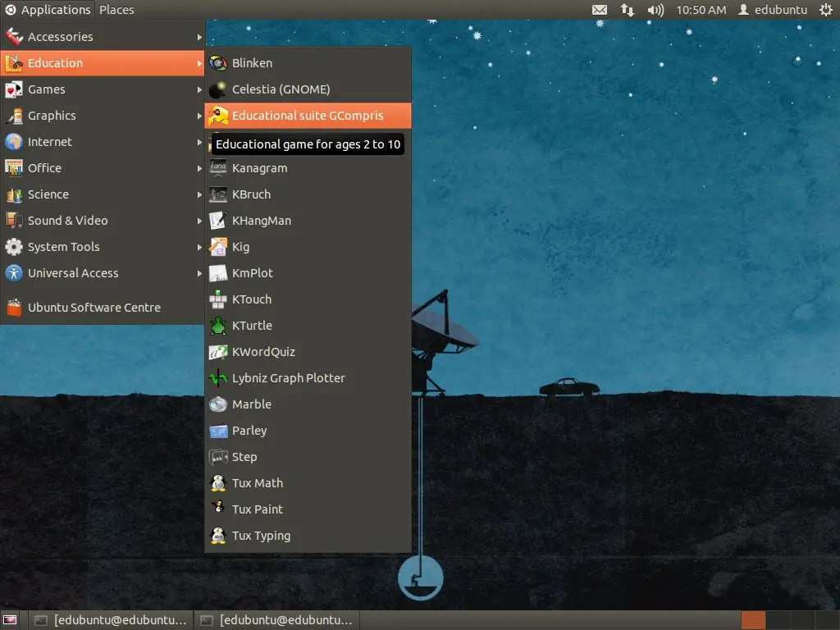Expand the Games submenu arrow
Viewport: 840px width, 630px height.
(199, 89)
